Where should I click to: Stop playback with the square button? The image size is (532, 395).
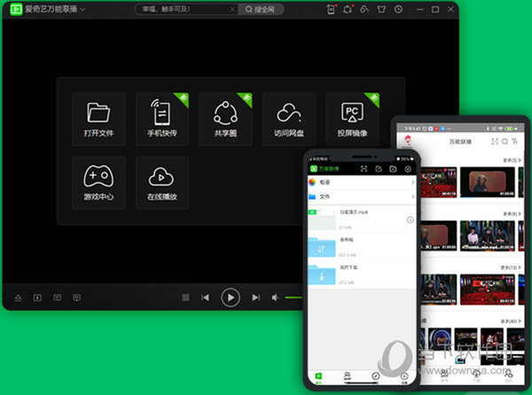tap(185, 297)
